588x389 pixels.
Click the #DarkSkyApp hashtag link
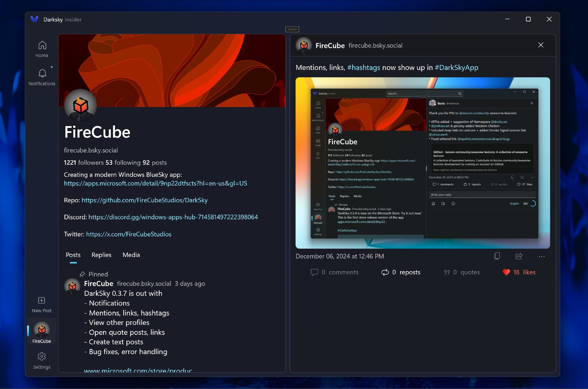(x=456, y=68)
